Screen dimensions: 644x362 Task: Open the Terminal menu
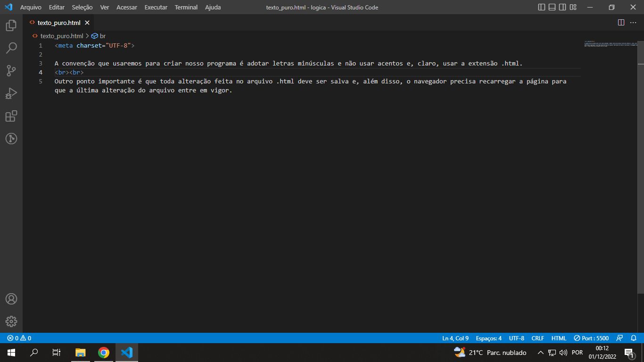pyautogui.click(x=186, y=7)
